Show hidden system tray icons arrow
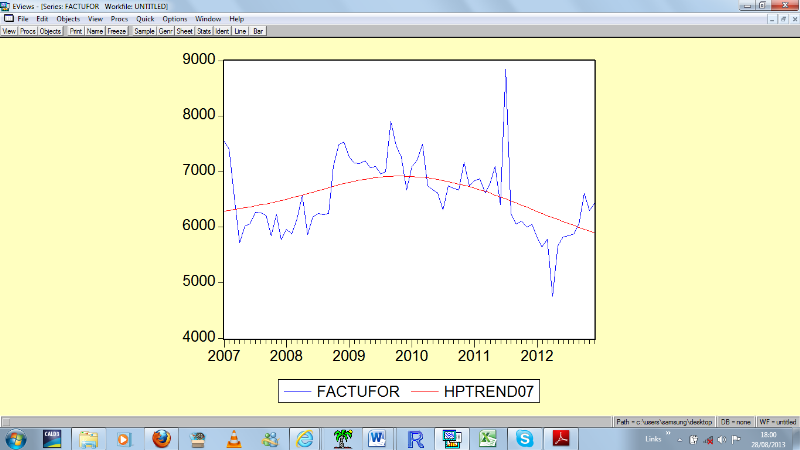Image resolution: width=800 pixels, height=450 pixels. tap(680, 440)
